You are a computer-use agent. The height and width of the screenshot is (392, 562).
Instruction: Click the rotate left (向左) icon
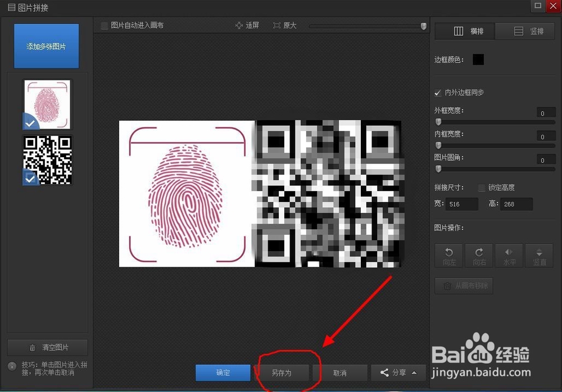(x=448, y=252)
